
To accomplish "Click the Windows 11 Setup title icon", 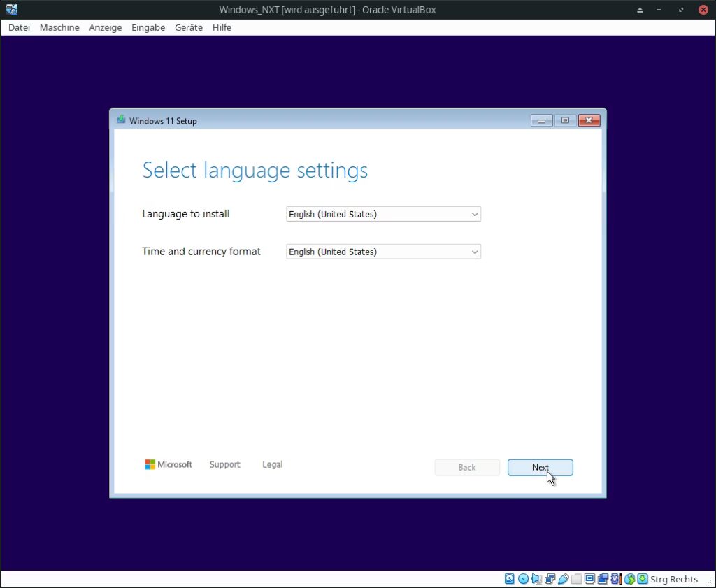I will coord(121,120).
